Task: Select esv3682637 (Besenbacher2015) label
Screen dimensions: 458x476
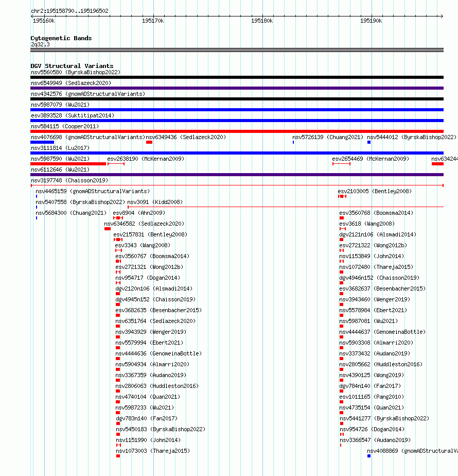Action: 382,288
